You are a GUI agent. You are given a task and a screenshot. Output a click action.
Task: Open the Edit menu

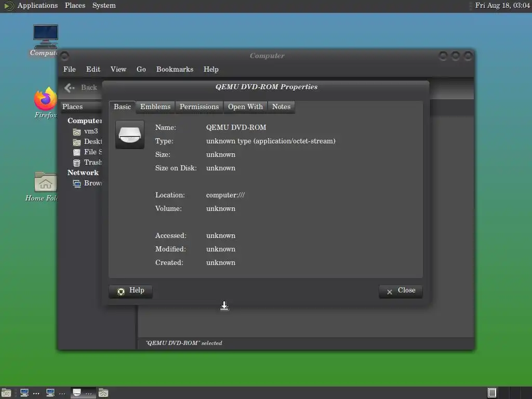coord(93,69)
